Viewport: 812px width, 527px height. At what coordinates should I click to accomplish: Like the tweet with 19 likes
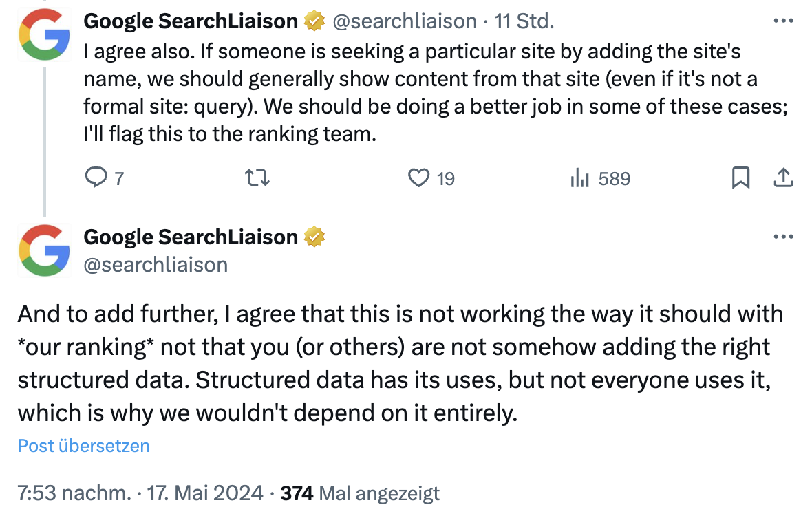[x=419, y=179]
